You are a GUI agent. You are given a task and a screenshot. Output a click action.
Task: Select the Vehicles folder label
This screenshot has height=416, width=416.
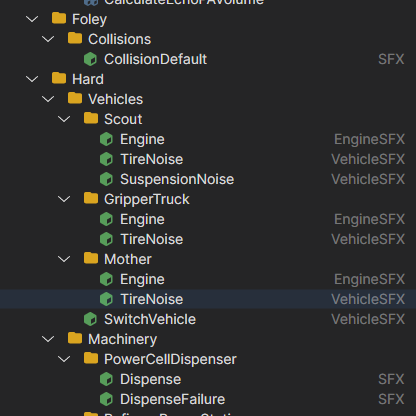115,99
